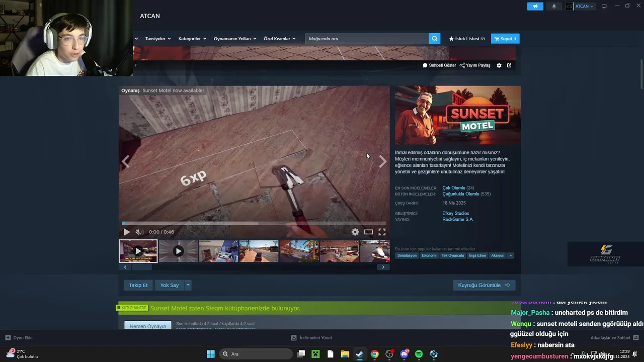Select the Ekonomi tag
The height and width of the screenshot is (362, 644).
(429, 255)
